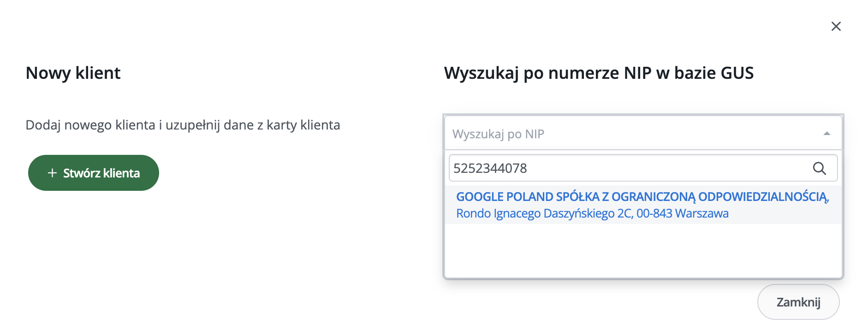The image size is (868, 330).
Task: Click the Wyszukaj po NIP placeholder text
Action: pyautogui.click(x=498, y=134)
